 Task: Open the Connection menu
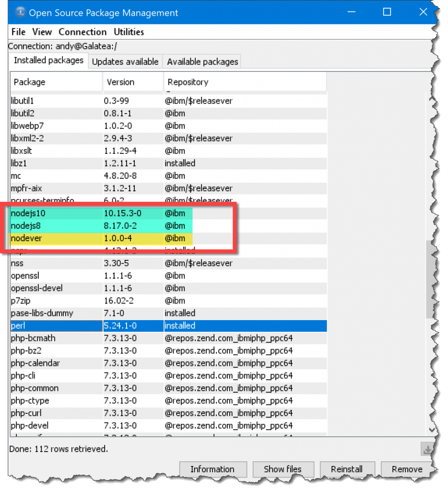(x=83, y=32)
